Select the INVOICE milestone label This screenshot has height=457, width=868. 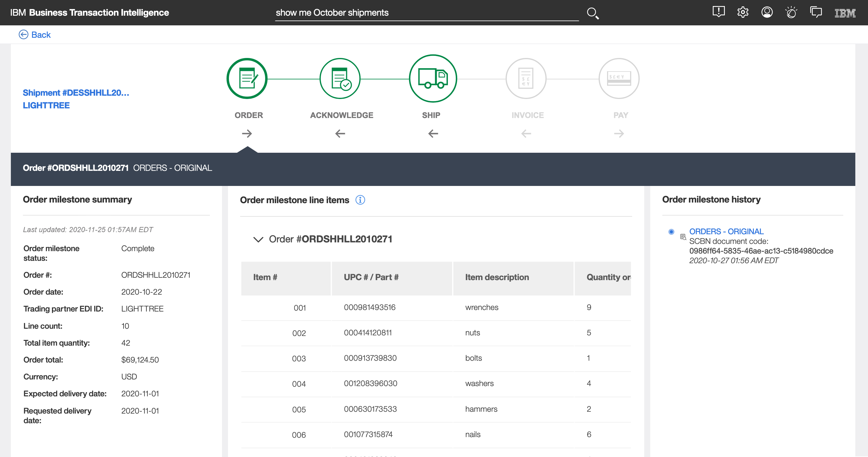pyautogui.click(x=527, y=115)
